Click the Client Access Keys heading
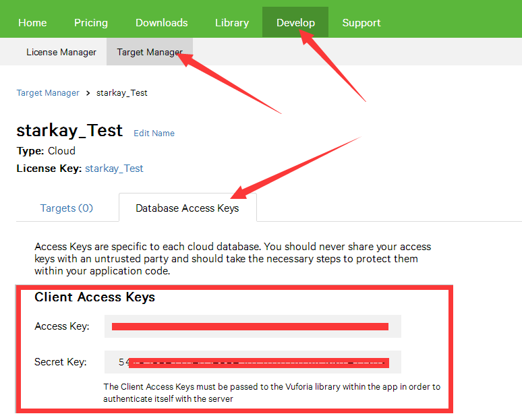The height and width of the screenshot is (420, 522). coord(94,297)
